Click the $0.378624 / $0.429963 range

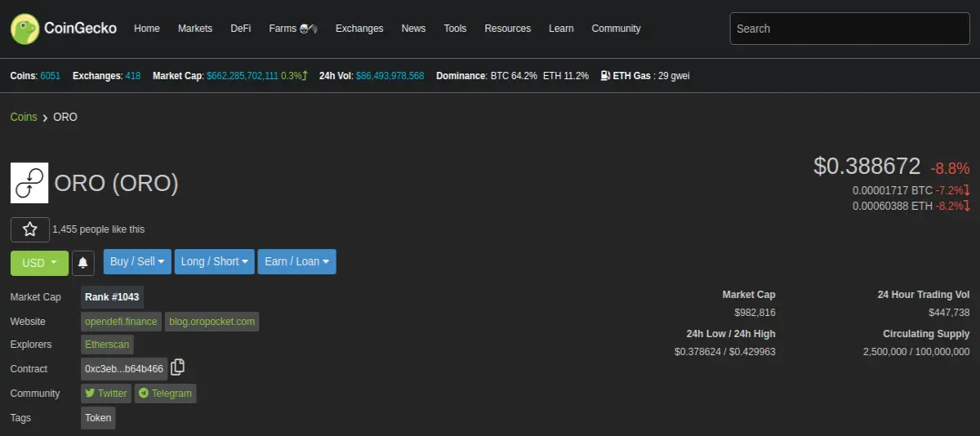tap(725, 352)
